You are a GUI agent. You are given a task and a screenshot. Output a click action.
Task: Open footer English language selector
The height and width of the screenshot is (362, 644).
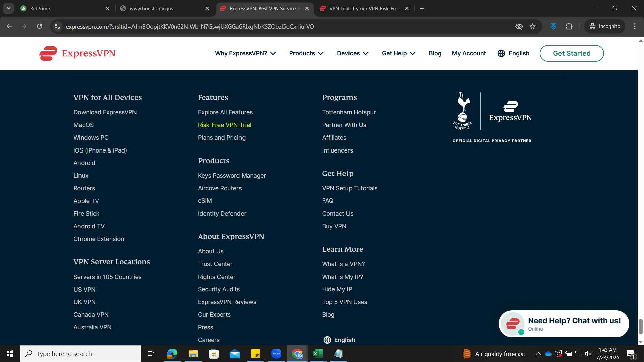[339, 340]
